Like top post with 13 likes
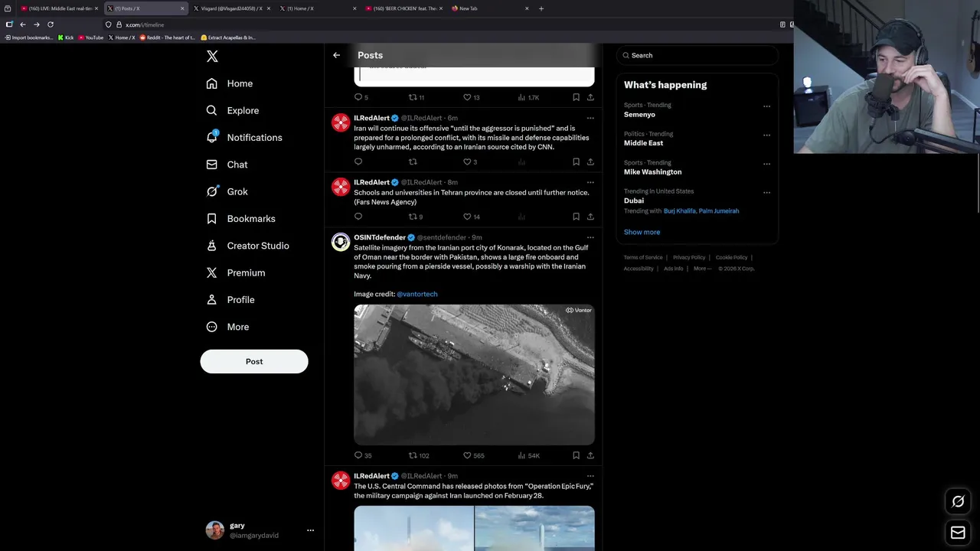Image resolution: width=980 pixels, height=551 pixels. tap(472, 97)
